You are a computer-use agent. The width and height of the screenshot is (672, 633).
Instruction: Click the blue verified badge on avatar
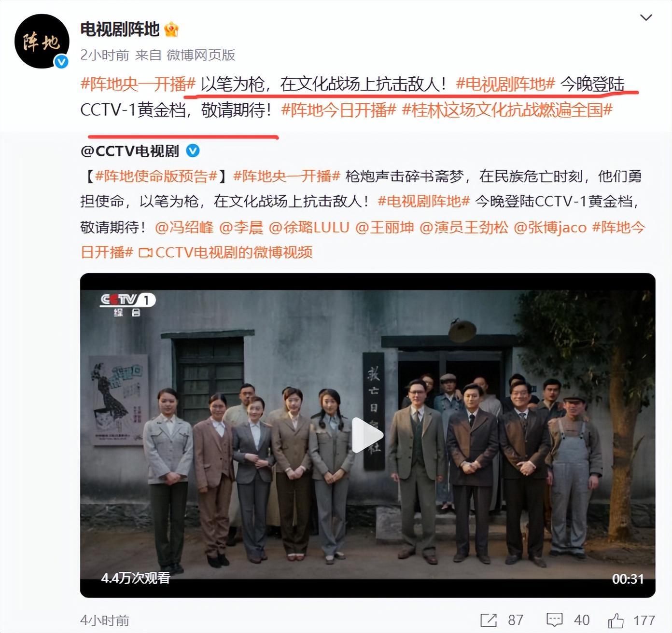point(61,61)
